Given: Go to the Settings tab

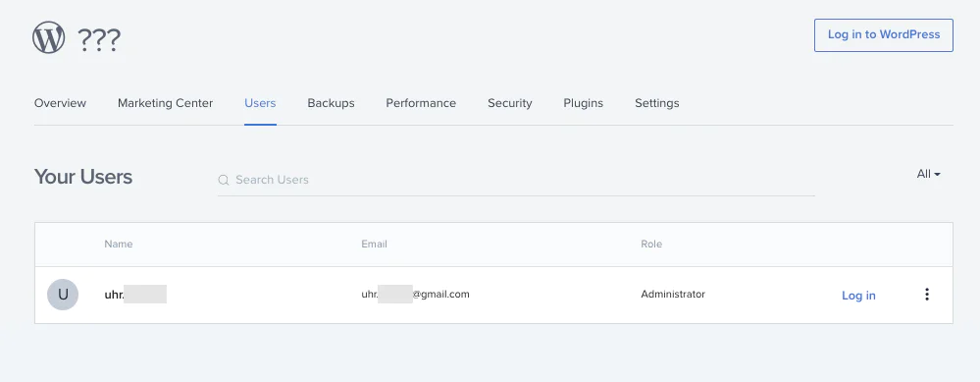Looking at the screenshot, I should click(x=657, y=103).
